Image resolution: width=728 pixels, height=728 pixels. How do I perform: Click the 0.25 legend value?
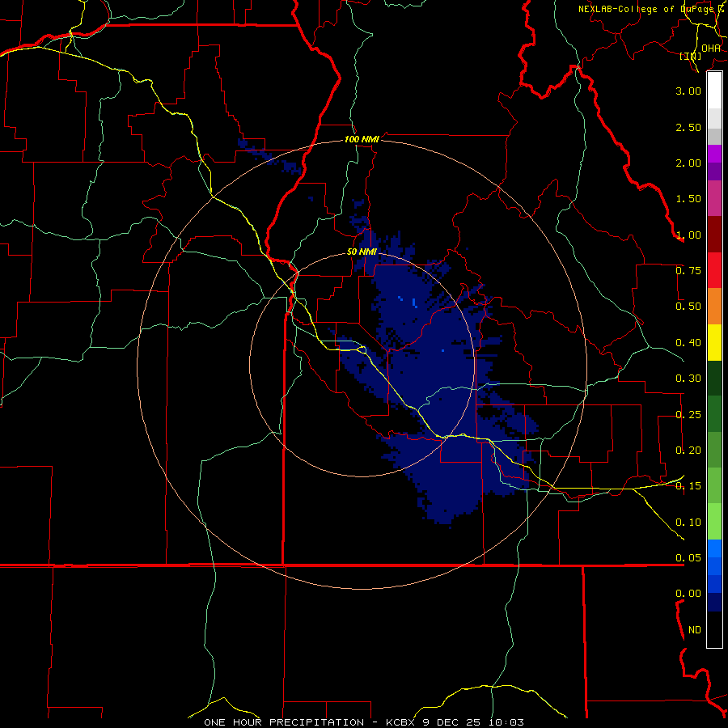tap(688, 415)
